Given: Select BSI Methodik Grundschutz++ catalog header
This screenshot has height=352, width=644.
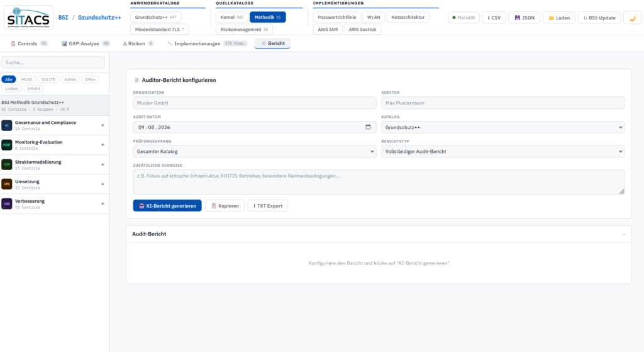Looking at the screenshot, I should click(x=55, y=106).
